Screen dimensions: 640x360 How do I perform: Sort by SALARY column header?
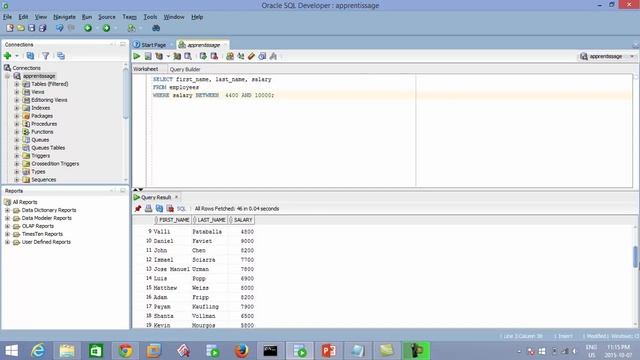(241, 220)
